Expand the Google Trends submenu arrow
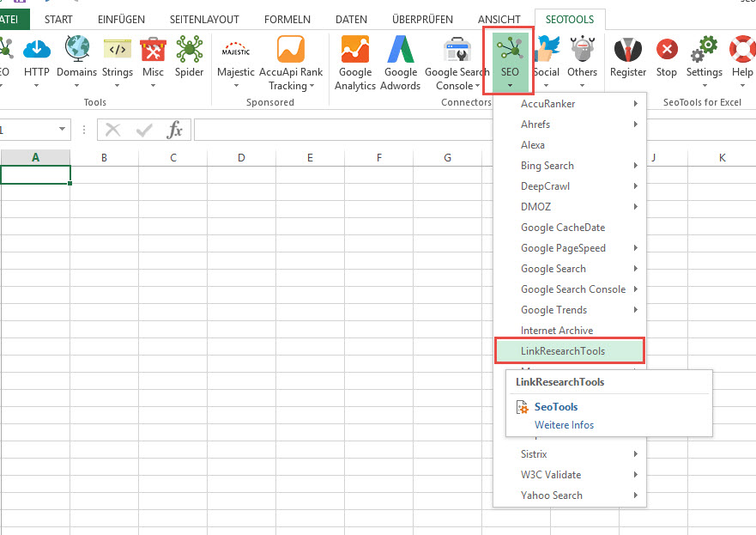Screen dimensions: 756x535 click(x=636, y=310)
